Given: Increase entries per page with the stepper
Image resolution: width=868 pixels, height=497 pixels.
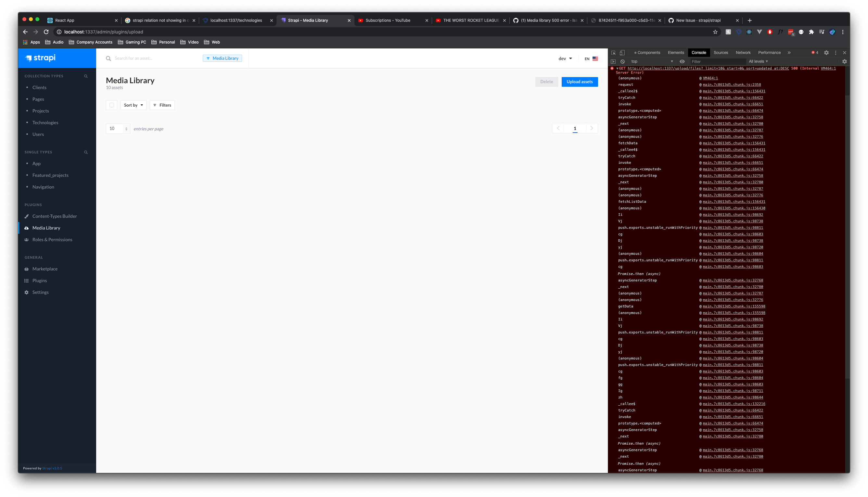Looking at the screenshot, I should tap(127, 127).
